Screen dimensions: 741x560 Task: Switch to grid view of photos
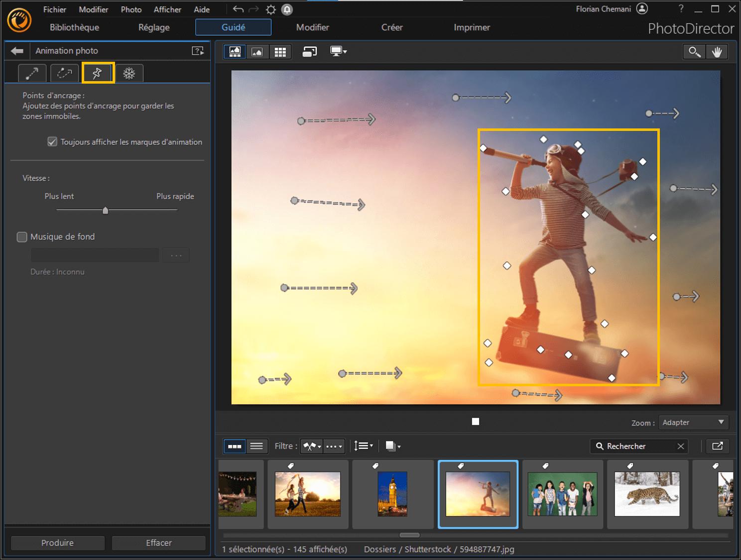click(280, 51)
